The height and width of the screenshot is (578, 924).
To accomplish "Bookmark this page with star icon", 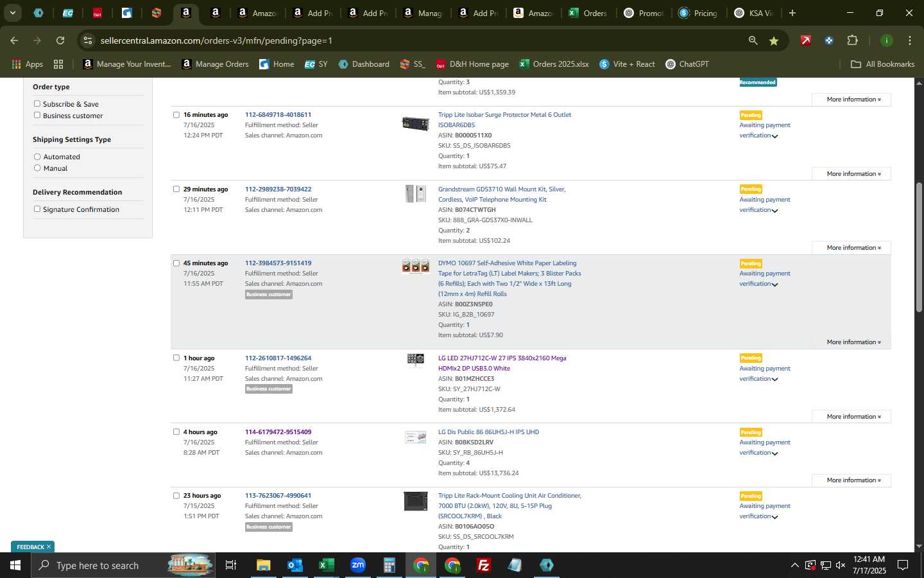I will (774, 40).
